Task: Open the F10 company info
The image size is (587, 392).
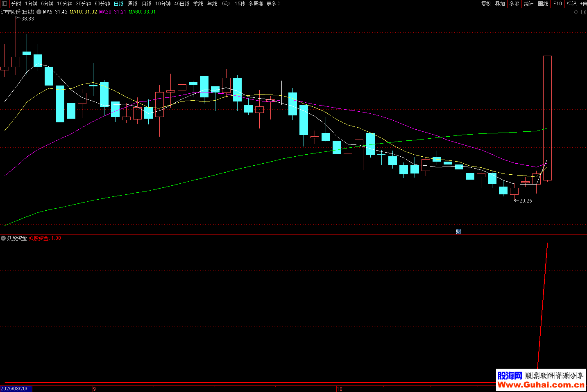Action: click(558, 4)
